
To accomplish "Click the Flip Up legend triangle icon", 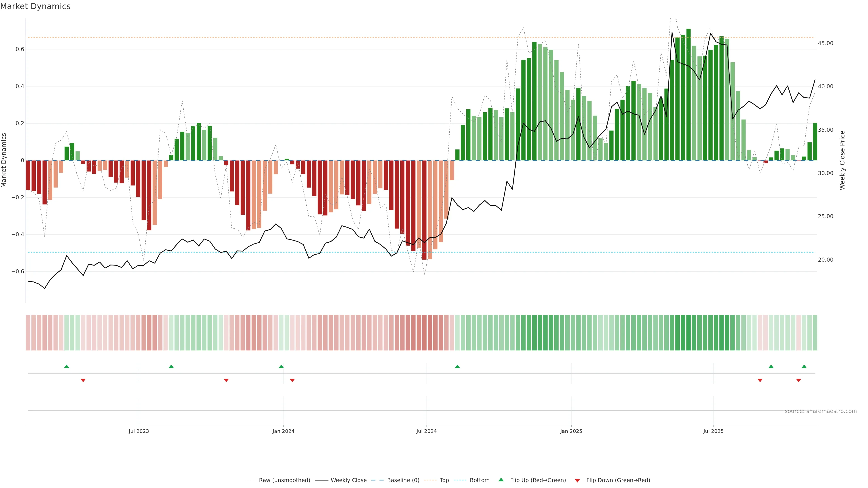I will pyautogui.click(x=501, y=480).
